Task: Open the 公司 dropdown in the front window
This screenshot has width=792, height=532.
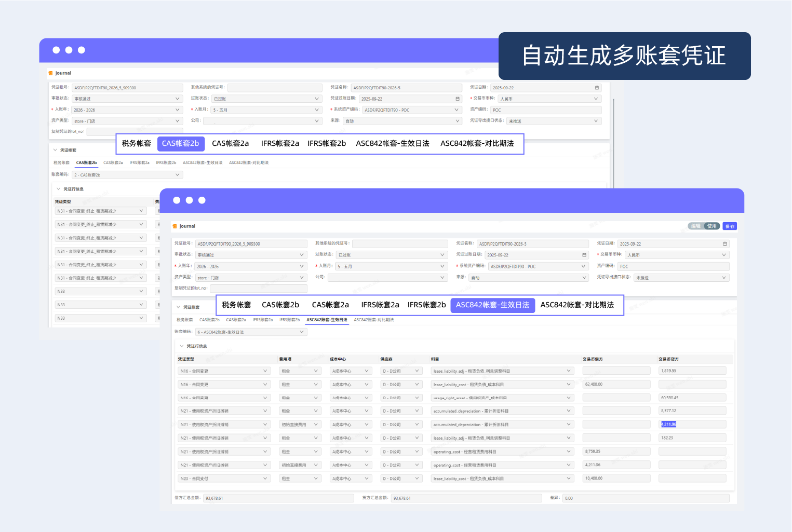Action: [x=388, y=278]
